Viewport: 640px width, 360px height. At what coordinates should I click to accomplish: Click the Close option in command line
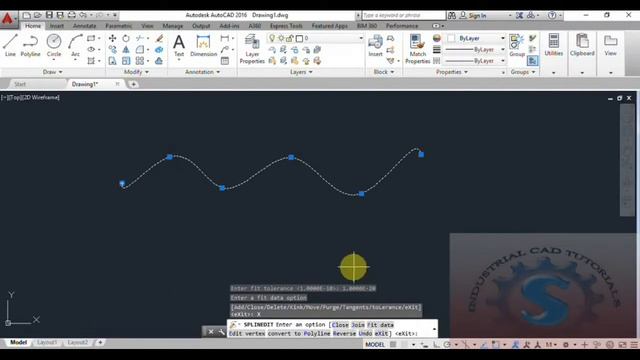pyautogui.click(x=340, y=325)
